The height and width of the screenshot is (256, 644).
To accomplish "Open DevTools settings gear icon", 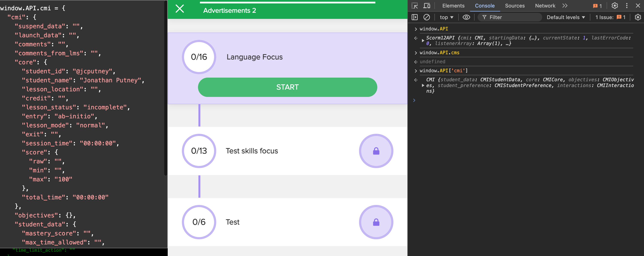I will (x=615, y=6).
